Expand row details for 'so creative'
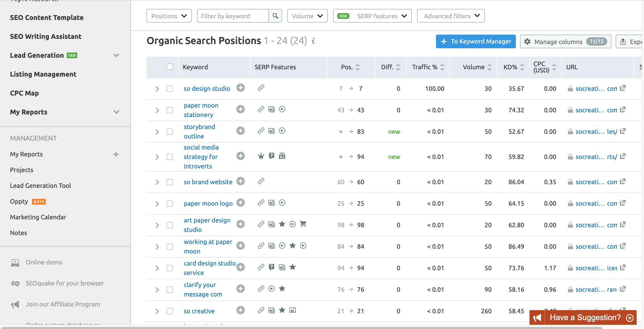 pos(157,311)
